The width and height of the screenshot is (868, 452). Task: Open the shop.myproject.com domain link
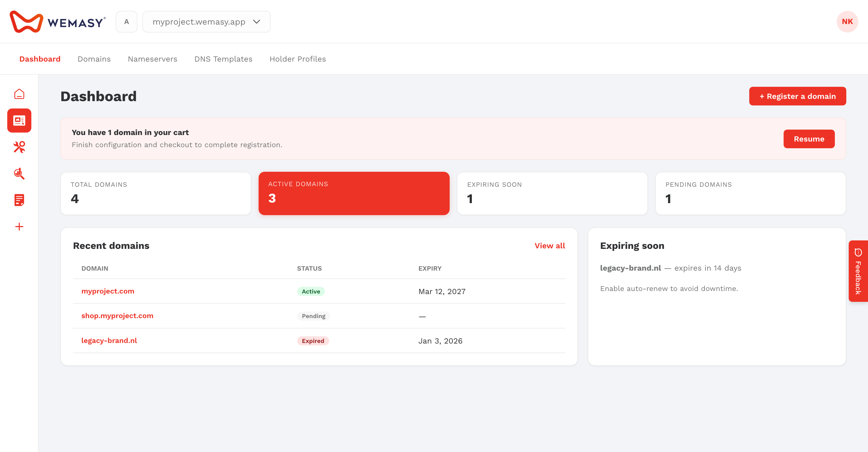[x=117, y=316]
